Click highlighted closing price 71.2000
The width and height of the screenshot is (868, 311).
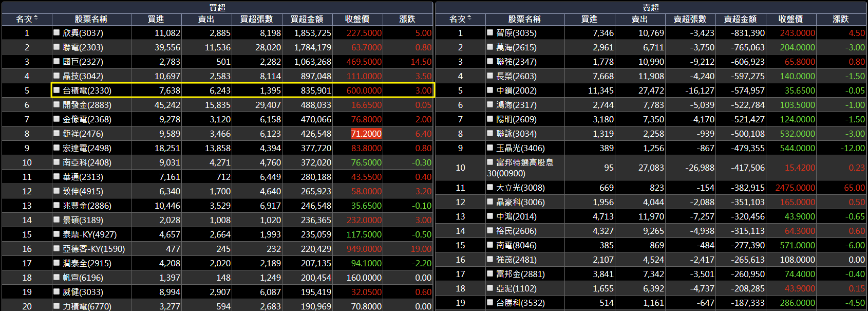coord(366,134)
